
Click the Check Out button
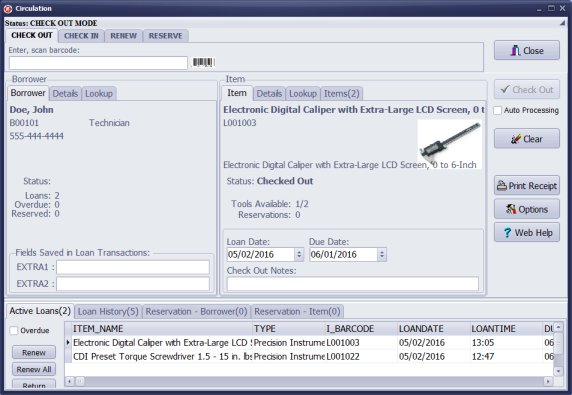pos(527,89)
